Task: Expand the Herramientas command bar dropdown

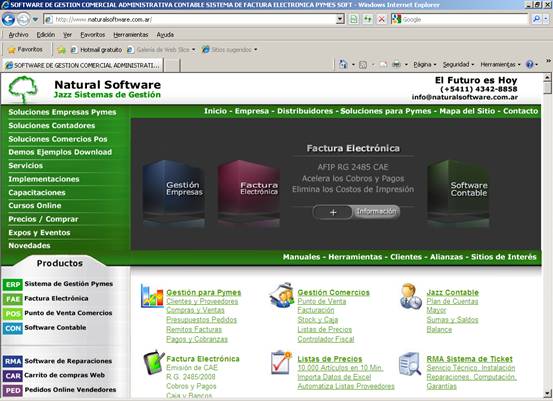Action: point(500,65)
